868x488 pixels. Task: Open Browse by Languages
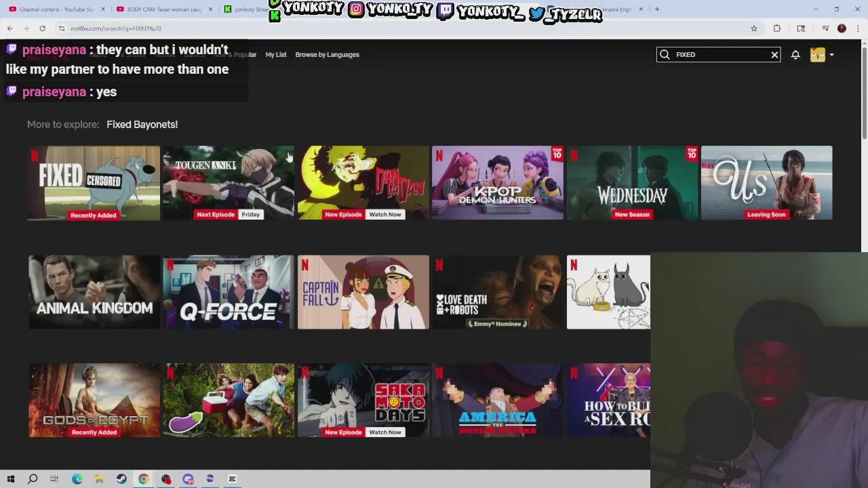(x=328, y=55)
